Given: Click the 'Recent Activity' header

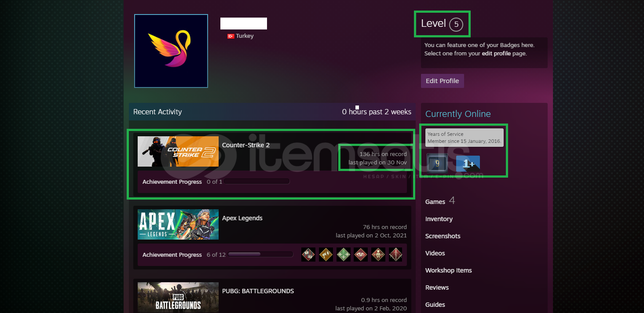Looking at the screenshot, I should click(x=157, y=112).
